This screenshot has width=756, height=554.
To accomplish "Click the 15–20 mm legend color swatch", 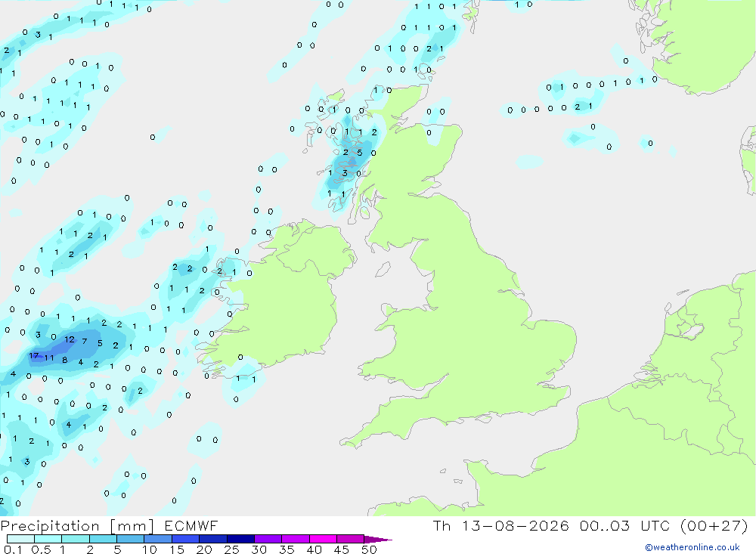I will (x=186, y=539).
